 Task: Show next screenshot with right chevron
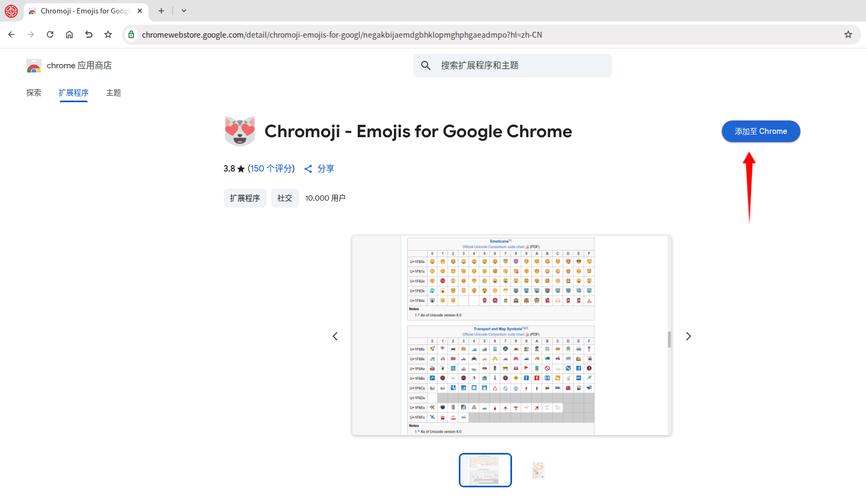tap(688, 336)
